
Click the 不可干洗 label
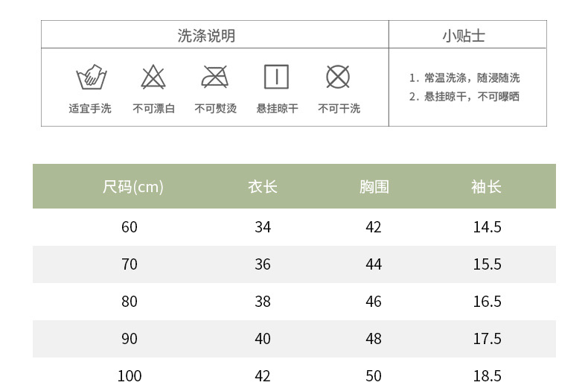tap(339, 109)
